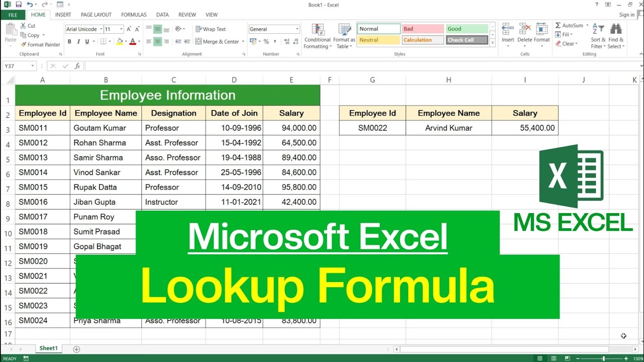
Task: Click Sign in link
Action: (627, 15)
